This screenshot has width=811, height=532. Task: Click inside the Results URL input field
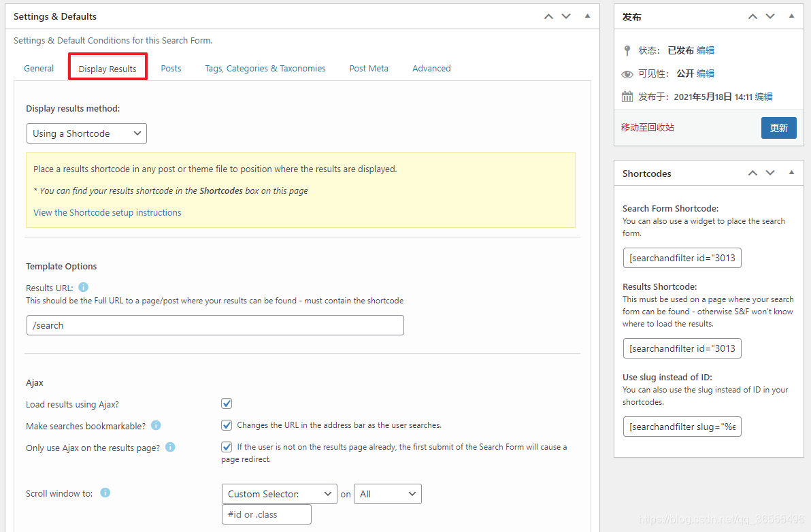(215, 325)
